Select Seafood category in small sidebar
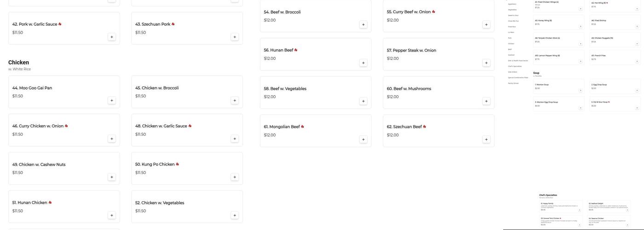644x230 pixels. tap(512, 55)
